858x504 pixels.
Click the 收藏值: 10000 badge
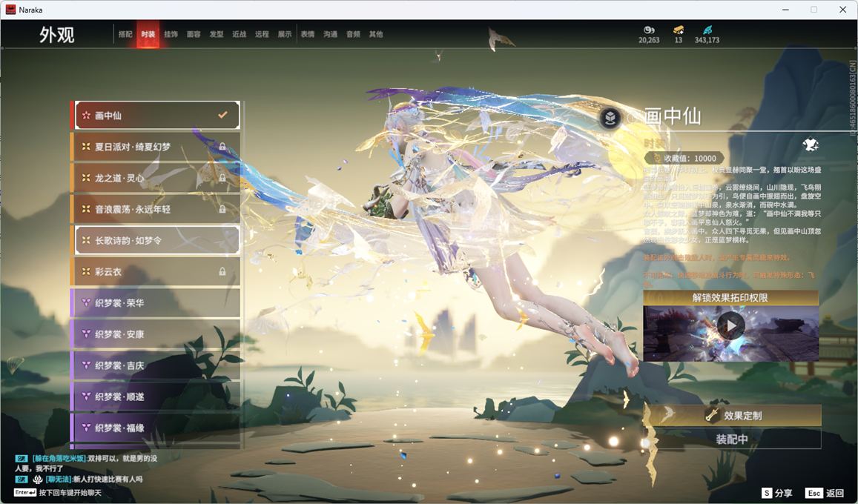tap(684, 158)
